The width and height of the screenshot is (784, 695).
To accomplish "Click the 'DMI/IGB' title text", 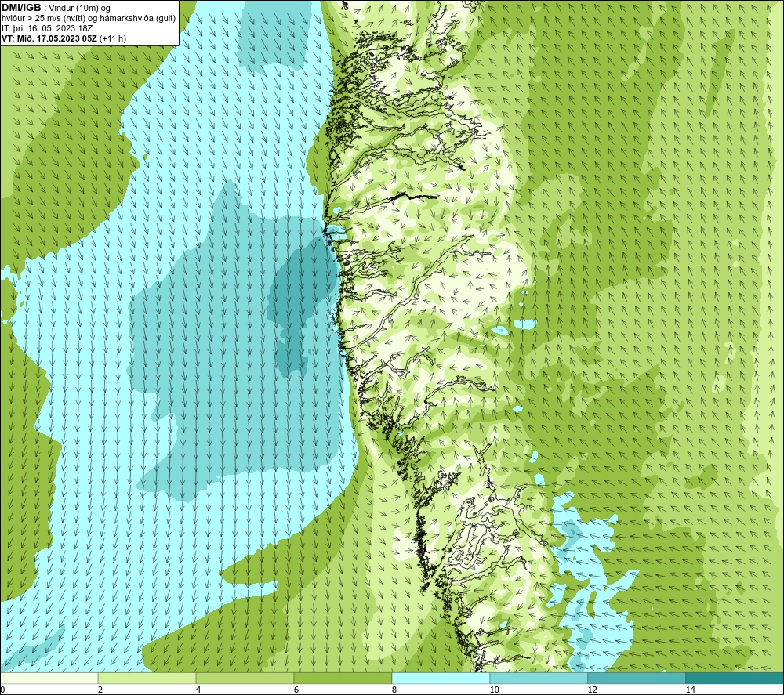I will 21,8.
